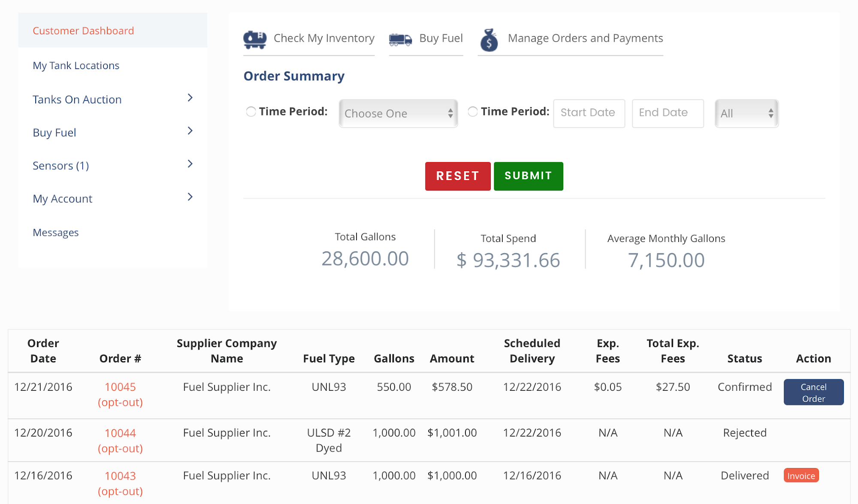
Task: Open Invoice for order 10043
Action: click(801, 476)
